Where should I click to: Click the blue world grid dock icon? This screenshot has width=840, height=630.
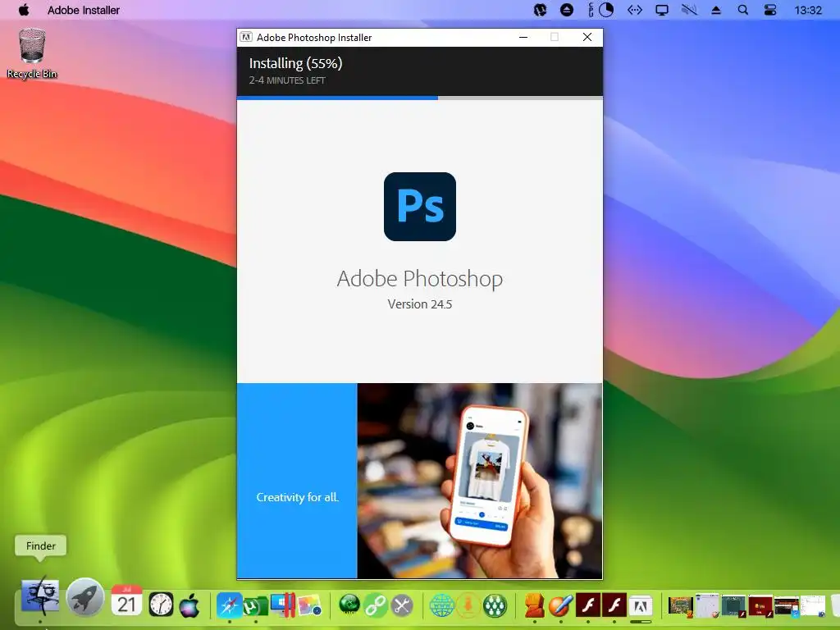coord(442,606)
